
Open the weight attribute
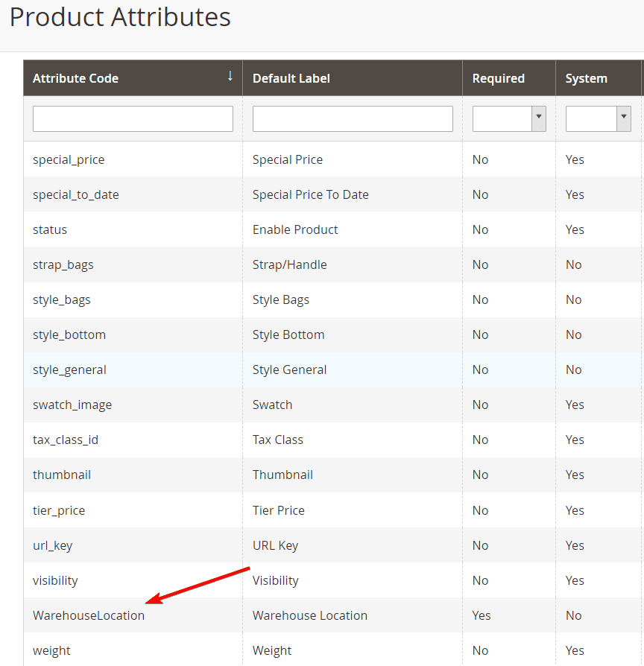tap(51, 650)
